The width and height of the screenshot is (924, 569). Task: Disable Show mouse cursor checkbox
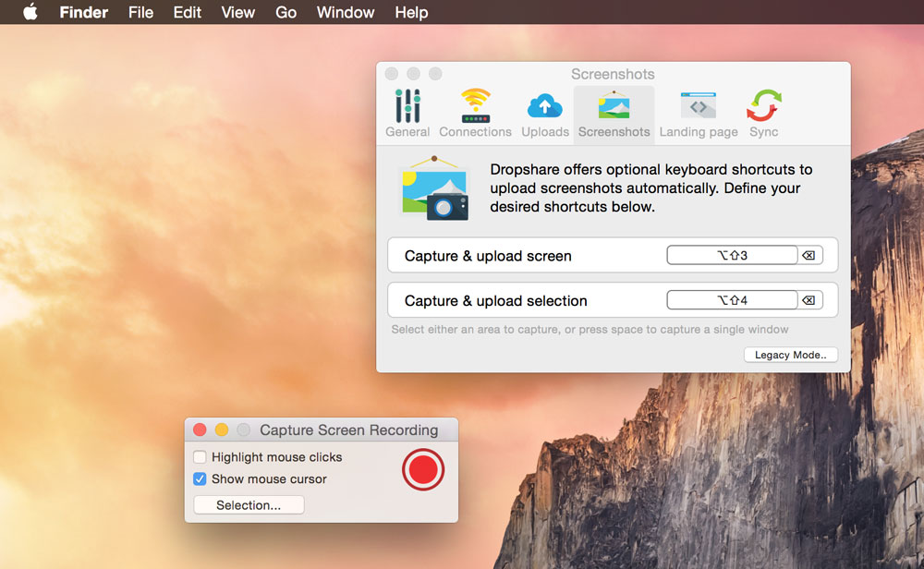pos(200,478)
